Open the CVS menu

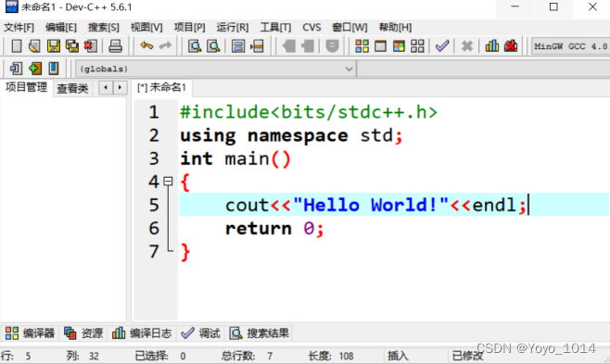[311, 27]
